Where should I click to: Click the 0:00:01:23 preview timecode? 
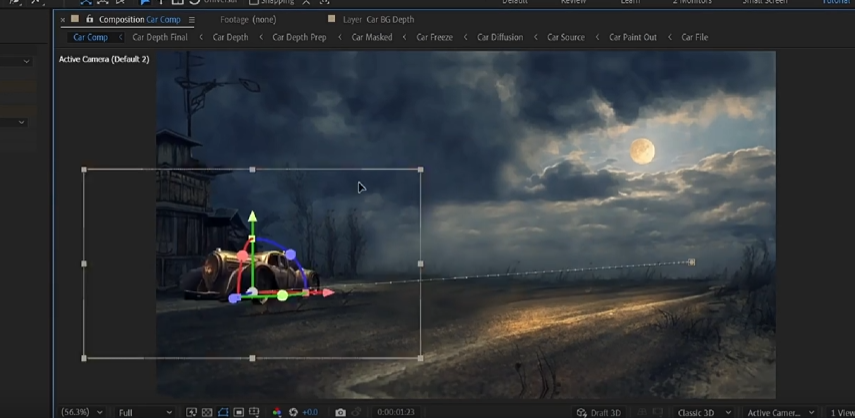tap(396, 413)
